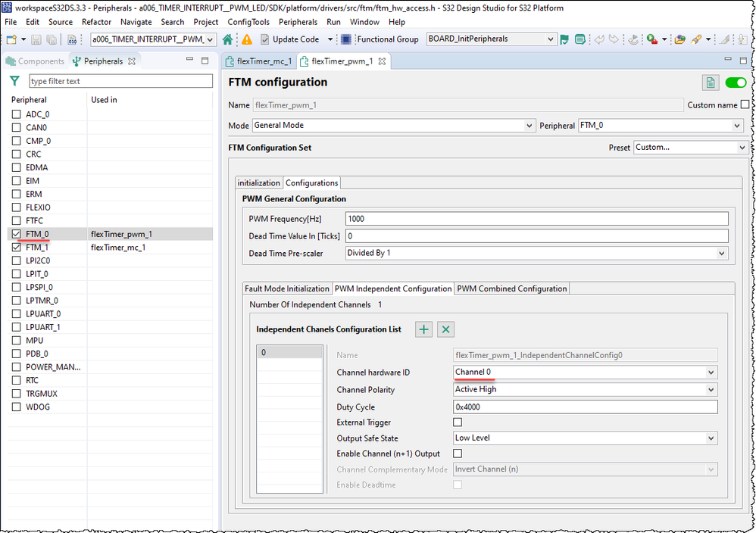756x533 pixels.
Task: Click the pencil search toolbar icon
Action: pyautogui.click(x=695, y=39)
